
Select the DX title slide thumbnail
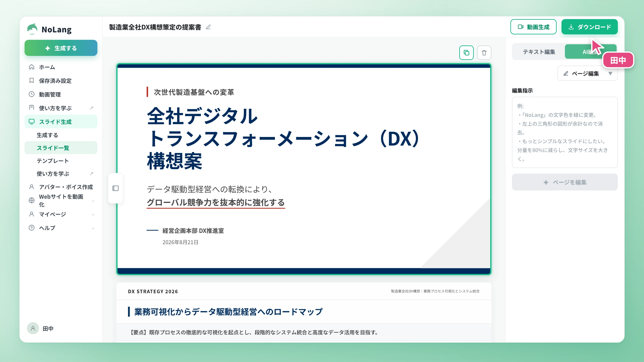pos(304,169)
